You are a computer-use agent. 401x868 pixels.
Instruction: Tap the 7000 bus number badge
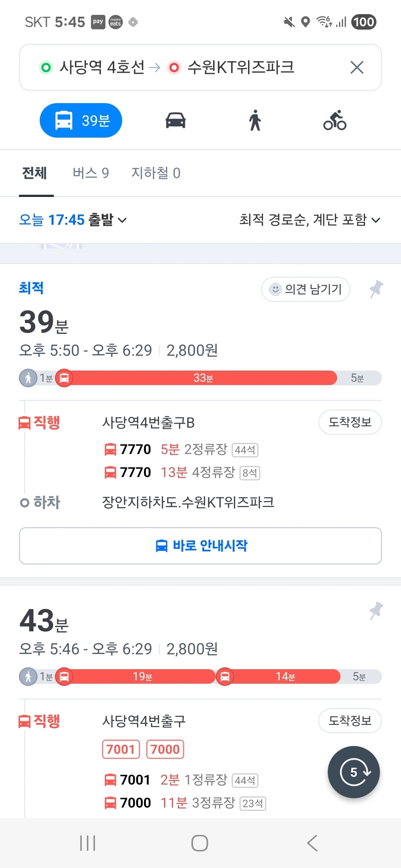pos(165,749)
